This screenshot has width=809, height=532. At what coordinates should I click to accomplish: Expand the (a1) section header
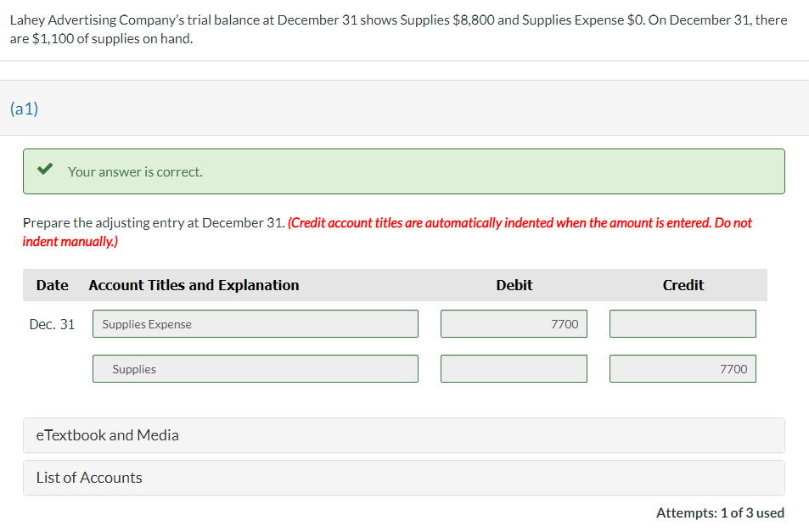point(22,109)
